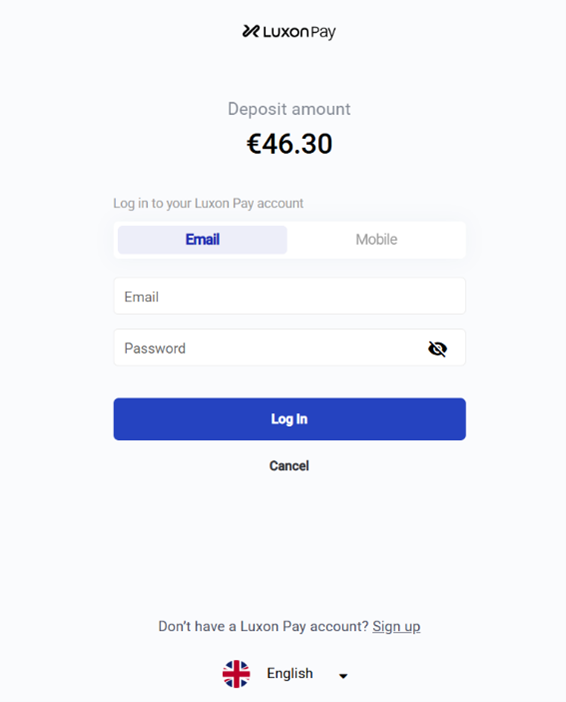The image size is (566, 702).
Task: Click the white Email/Mobile tab switcher bar
Action: click(289, 240)
